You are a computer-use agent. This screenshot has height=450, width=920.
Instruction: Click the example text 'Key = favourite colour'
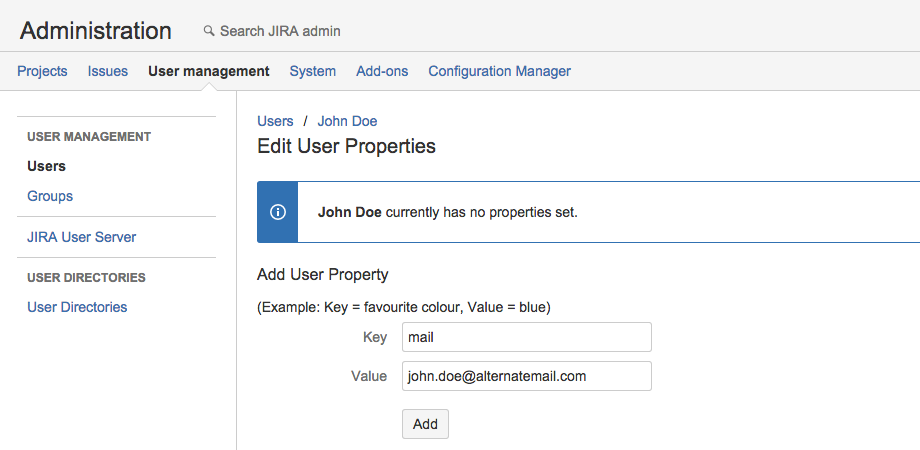click(x=394, y=307)
